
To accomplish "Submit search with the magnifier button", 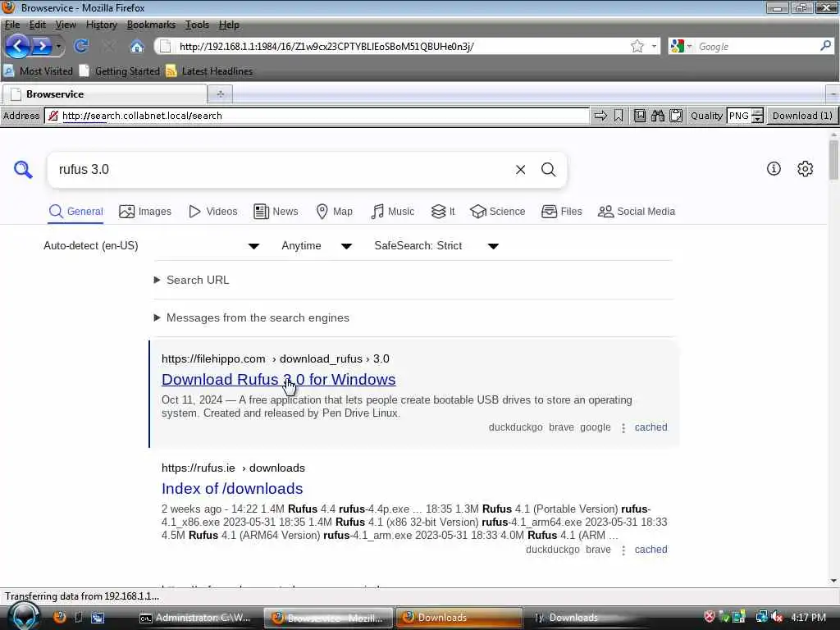I will tap(548, 170).
